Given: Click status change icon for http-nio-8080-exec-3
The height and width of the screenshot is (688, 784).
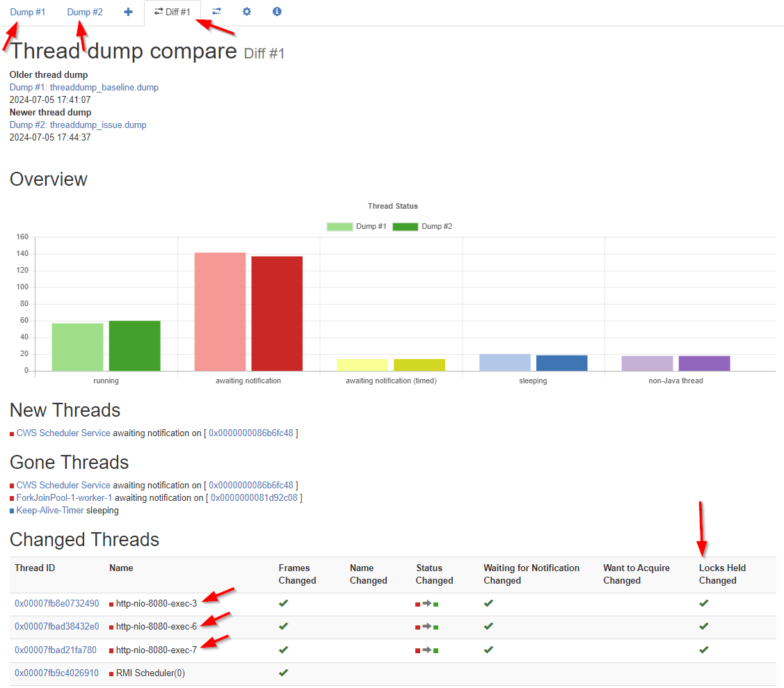Looking at the screenshot, I should 426,604.
